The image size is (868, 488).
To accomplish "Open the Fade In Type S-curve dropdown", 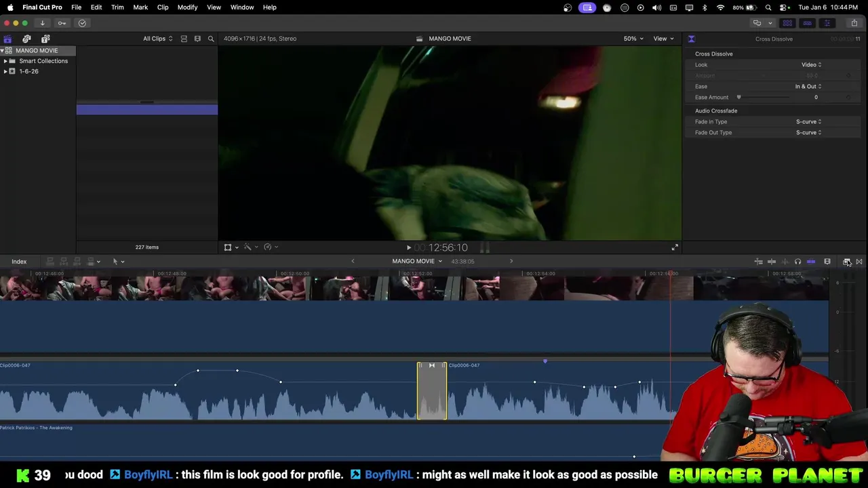I will 809,122.
